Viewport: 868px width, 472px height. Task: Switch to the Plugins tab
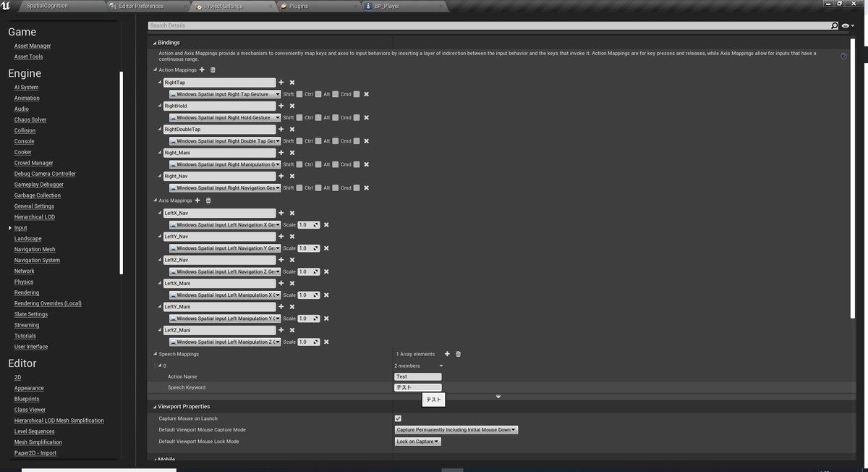[298, 6]
